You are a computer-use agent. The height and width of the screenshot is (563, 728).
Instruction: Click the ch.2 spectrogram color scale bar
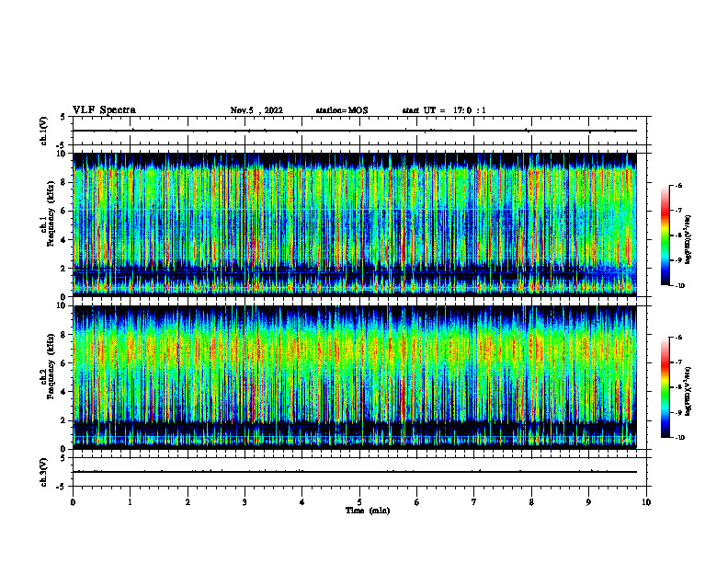click(x=665, y=387)
